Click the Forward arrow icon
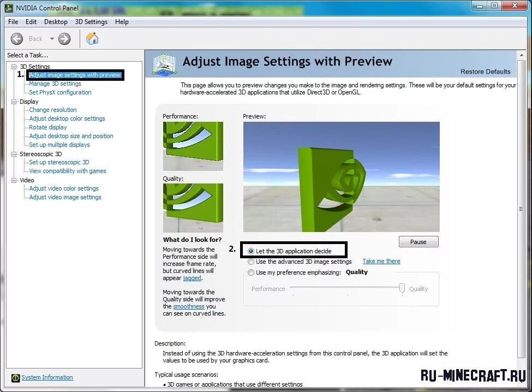The width and height of the screenshot is (532, 392). tap(64, 39)
